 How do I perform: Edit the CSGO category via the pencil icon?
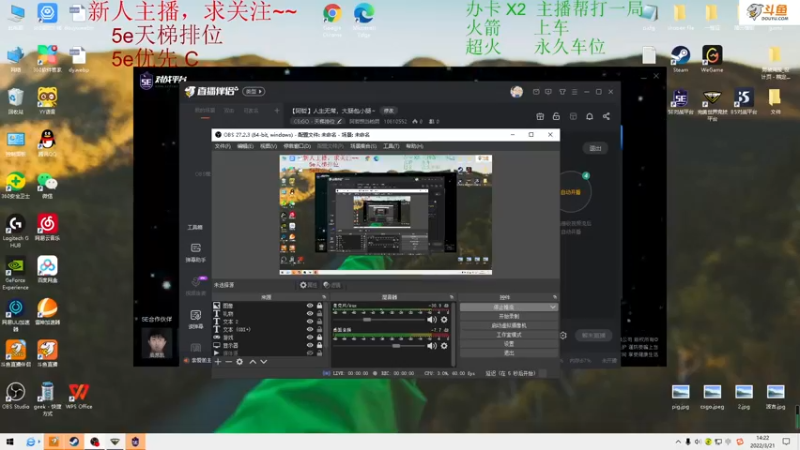[x=339, y=121]
